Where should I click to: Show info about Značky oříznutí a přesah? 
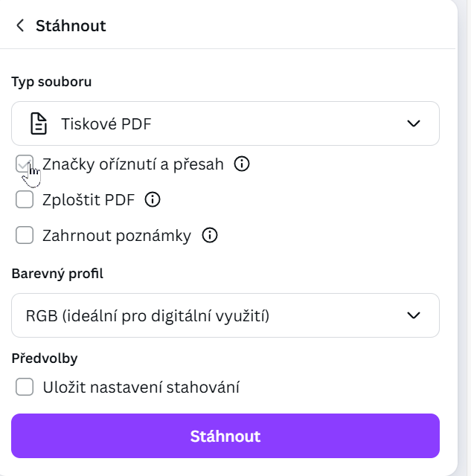(x=241, y=164)
